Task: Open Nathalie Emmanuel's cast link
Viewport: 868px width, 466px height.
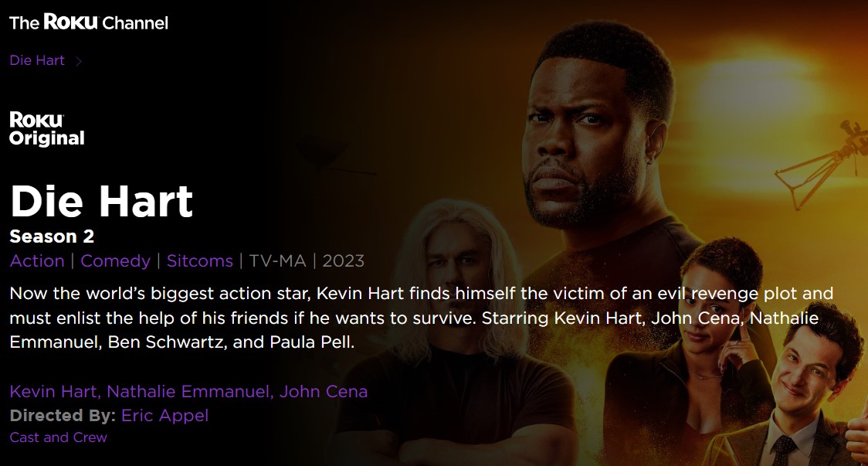Action: (188, 391)
